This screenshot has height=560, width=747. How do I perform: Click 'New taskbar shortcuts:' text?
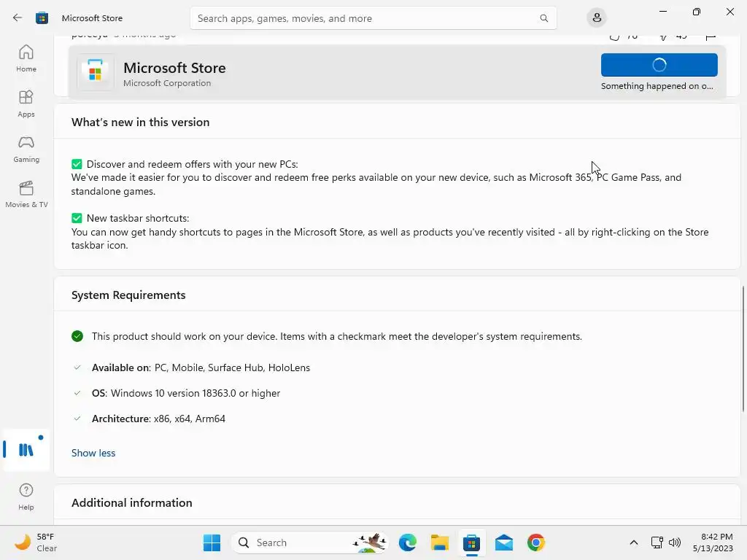[x=138, y=218]
